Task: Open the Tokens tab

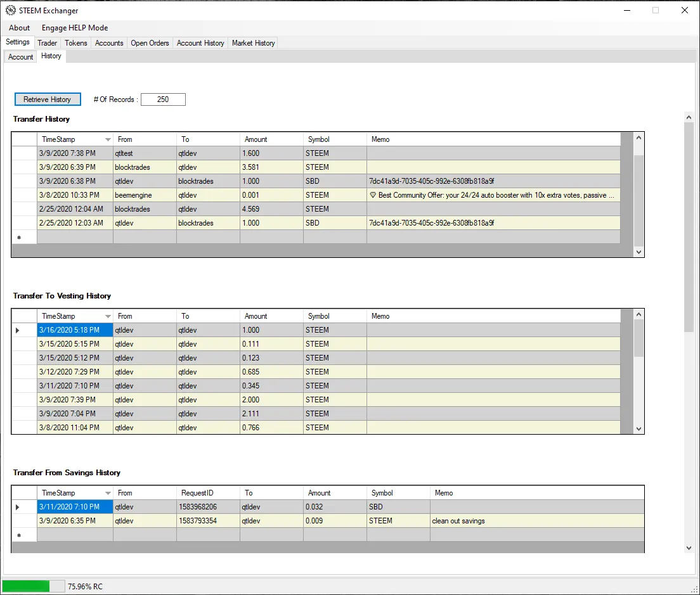Action: point(76,43)
